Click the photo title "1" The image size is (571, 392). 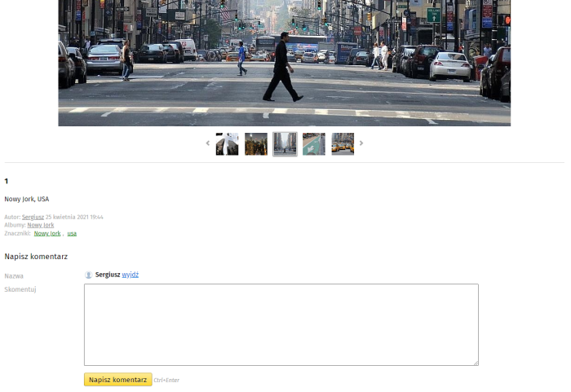click(7, 181)
